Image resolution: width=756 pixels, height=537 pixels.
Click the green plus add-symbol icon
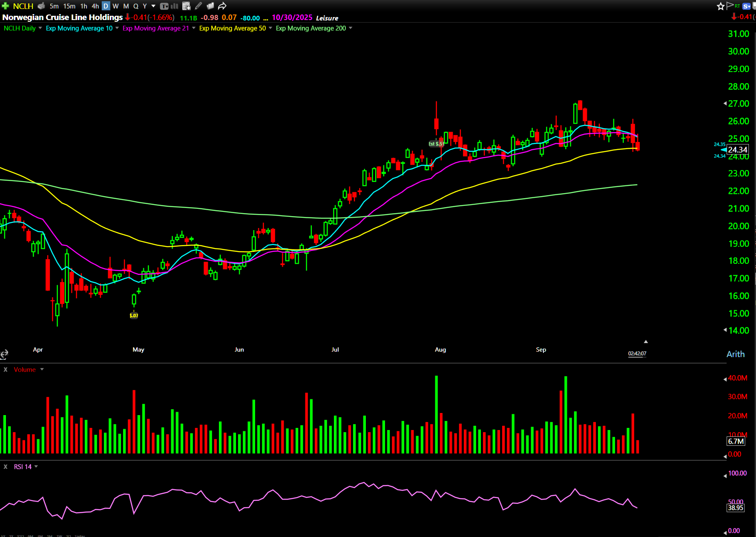coord(6,6)
